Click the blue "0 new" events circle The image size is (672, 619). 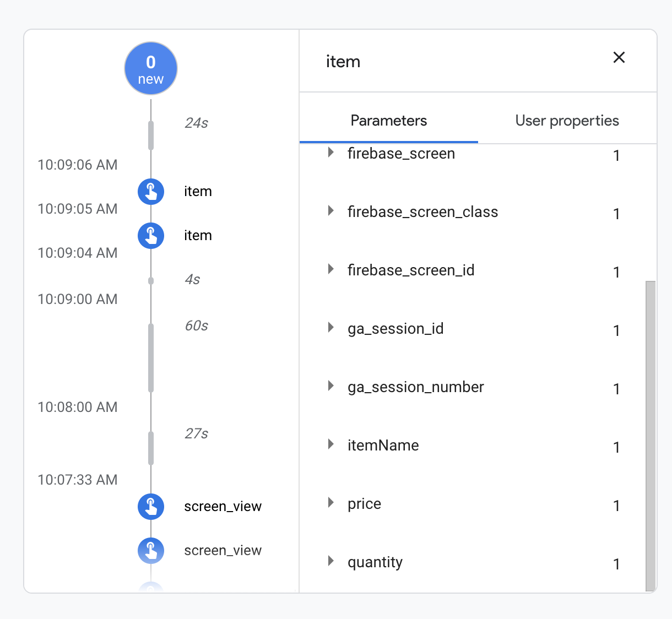pyautogui.click(x=150, y=68)
